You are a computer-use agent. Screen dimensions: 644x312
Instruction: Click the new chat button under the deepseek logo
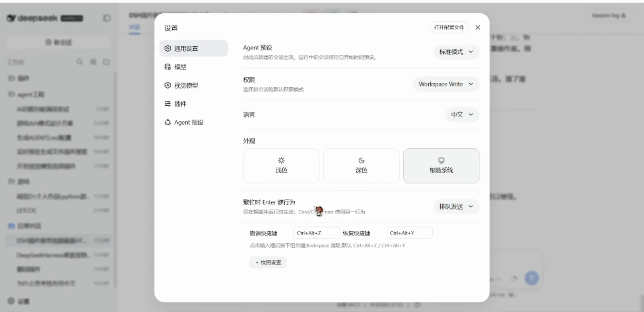[x=59, y=42]
